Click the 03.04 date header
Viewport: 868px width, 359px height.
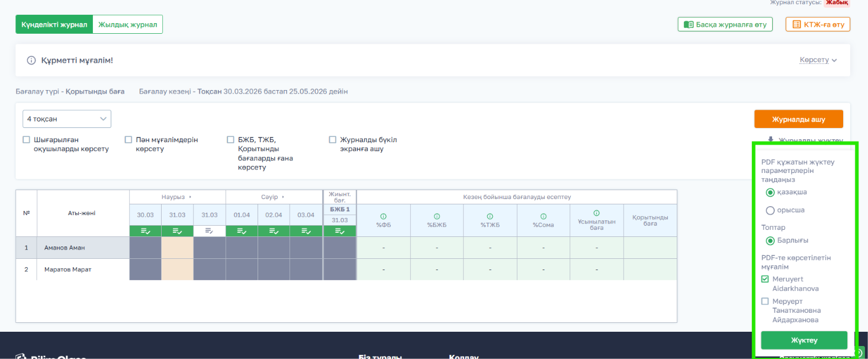[x=306, y=215]
